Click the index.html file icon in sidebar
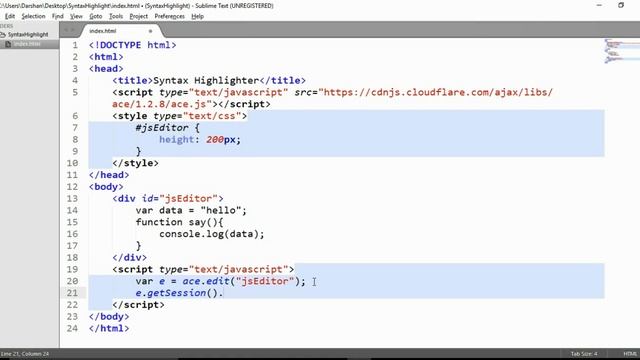The height and width of the screenshot is (360, 640). click(x=8, y=44)
